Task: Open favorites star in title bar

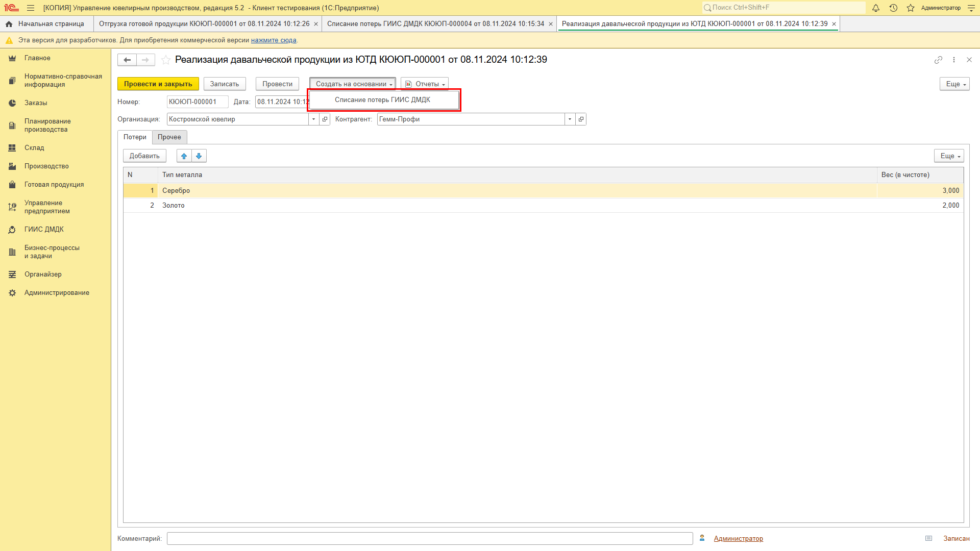Action: pos(911,8)
